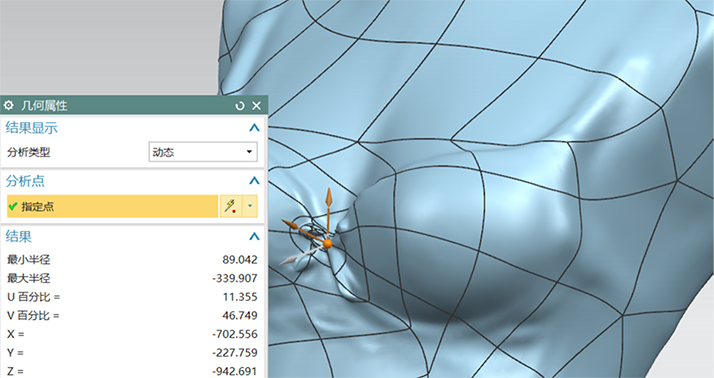The image size is (714, 378).
Task: Click the orange origin sphere of the triad
Action: [328, 245]
